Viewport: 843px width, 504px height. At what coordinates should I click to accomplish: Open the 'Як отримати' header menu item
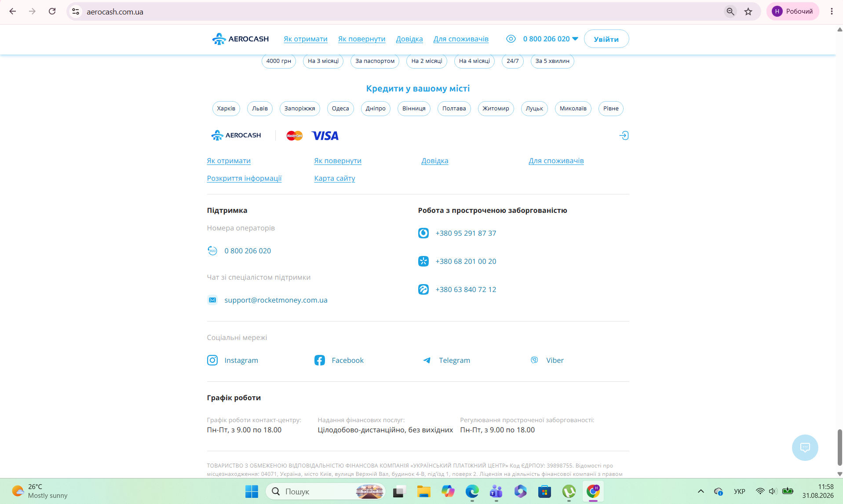coord(305,39)
